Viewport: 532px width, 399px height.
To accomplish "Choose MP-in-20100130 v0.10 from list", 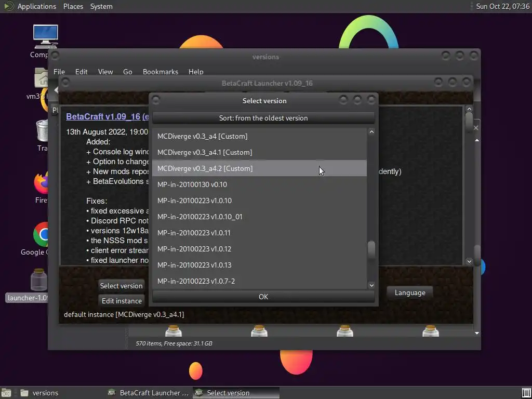I will [260, 184].
